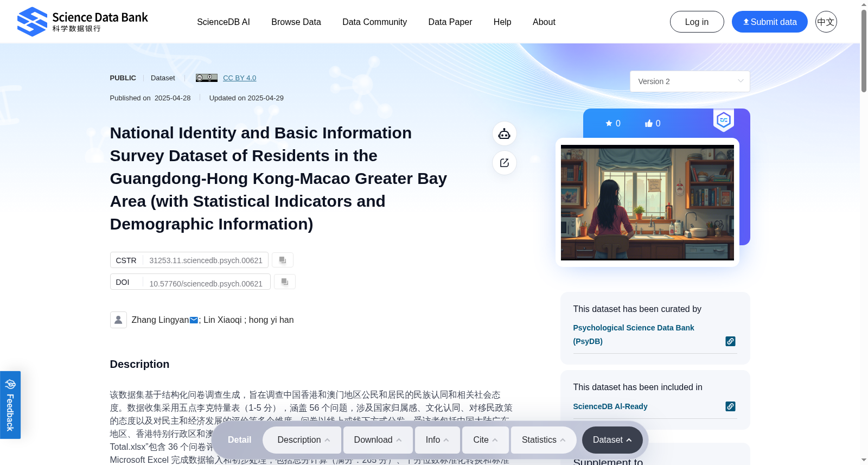Click the thumbs-up like icon

(x=648, y=123)
